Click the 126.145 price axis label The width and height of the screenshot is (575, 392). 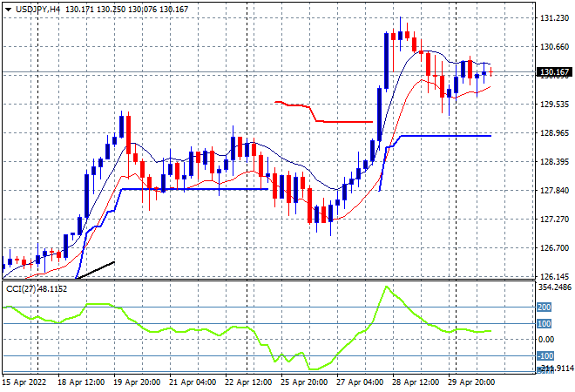(x=555, y=276)
